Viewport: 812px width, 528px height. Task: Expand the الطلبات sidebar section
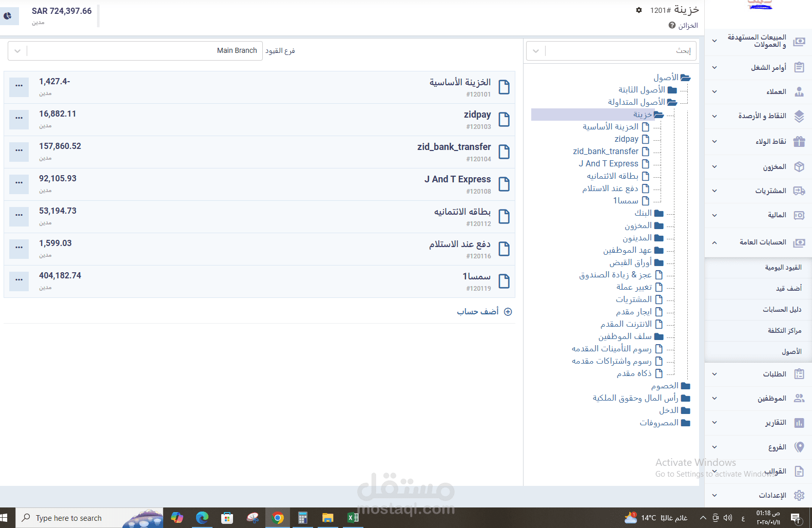714,374
